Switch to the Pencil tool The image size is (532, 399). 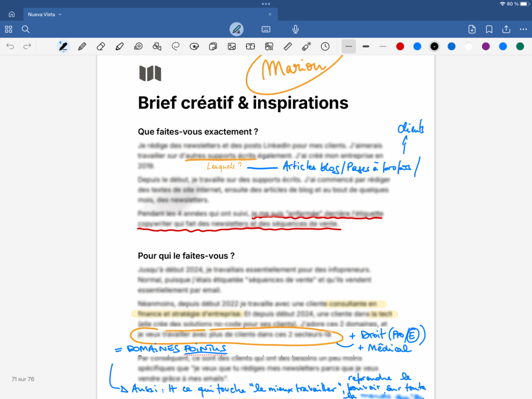82,46
